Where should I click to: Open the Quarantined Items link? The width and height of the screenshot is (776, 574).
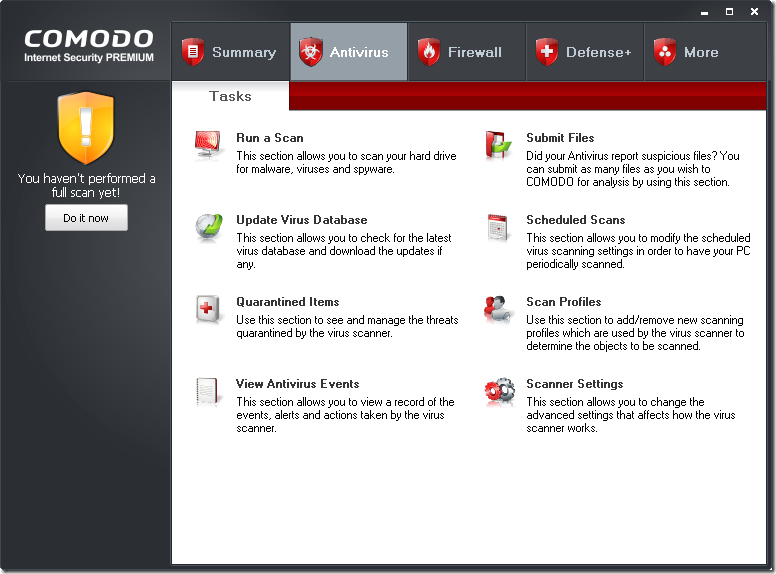[x=288, y=302]
